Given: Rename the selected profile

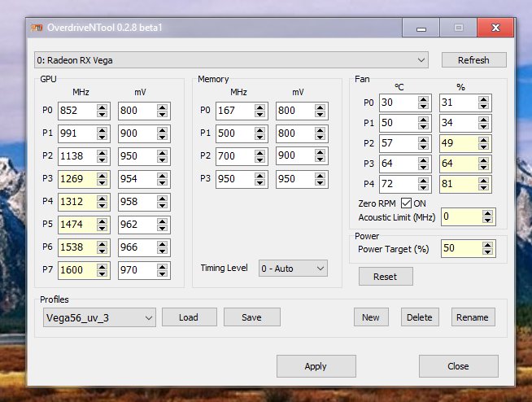Looking at the screenshot, I should coord(473,317).
